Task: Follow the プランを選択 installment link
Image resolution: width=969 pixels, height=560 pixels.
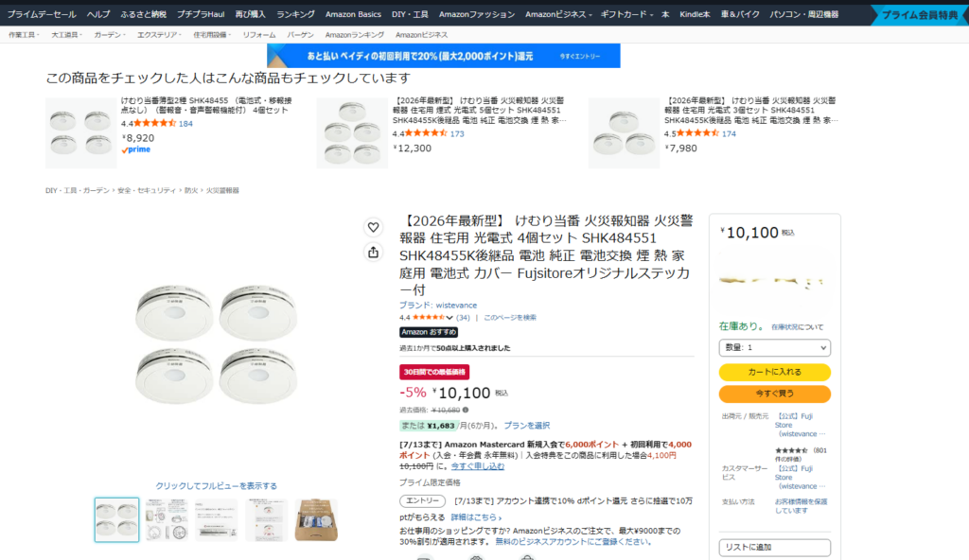Action: pyautogui.click(x=526, y=426)
